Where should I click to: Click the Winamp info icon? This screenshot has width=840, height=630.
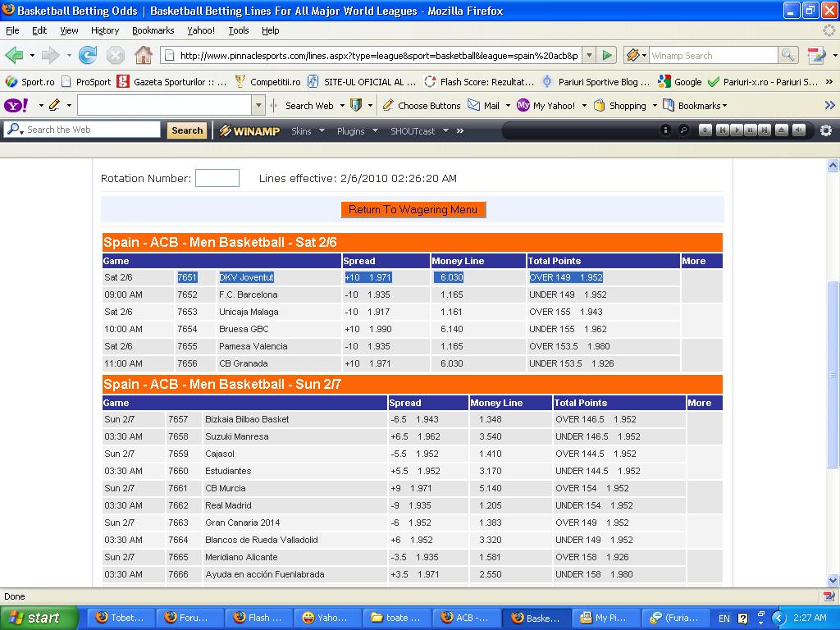pos(665,130)
